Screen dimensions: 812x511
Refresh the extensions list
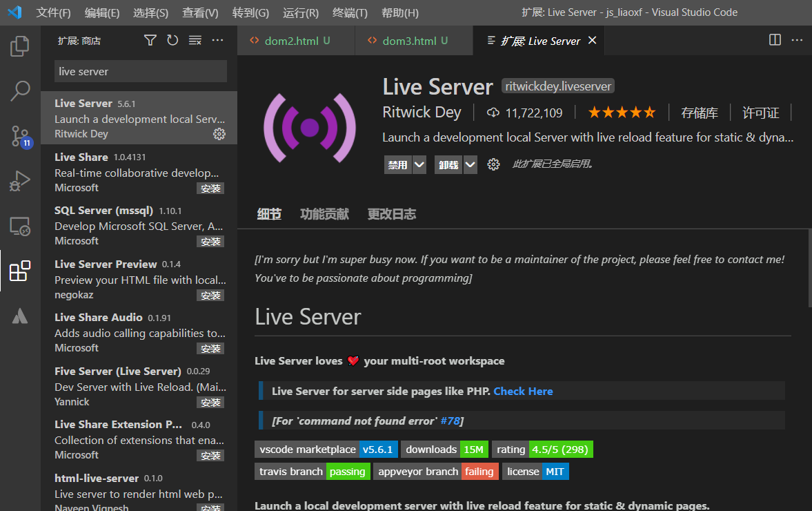point(172,41)
